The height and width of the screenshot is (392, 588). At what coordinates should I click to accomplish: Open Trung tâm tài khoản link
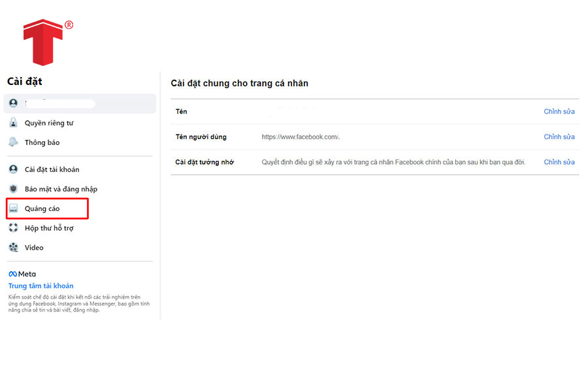pos(41,286)
